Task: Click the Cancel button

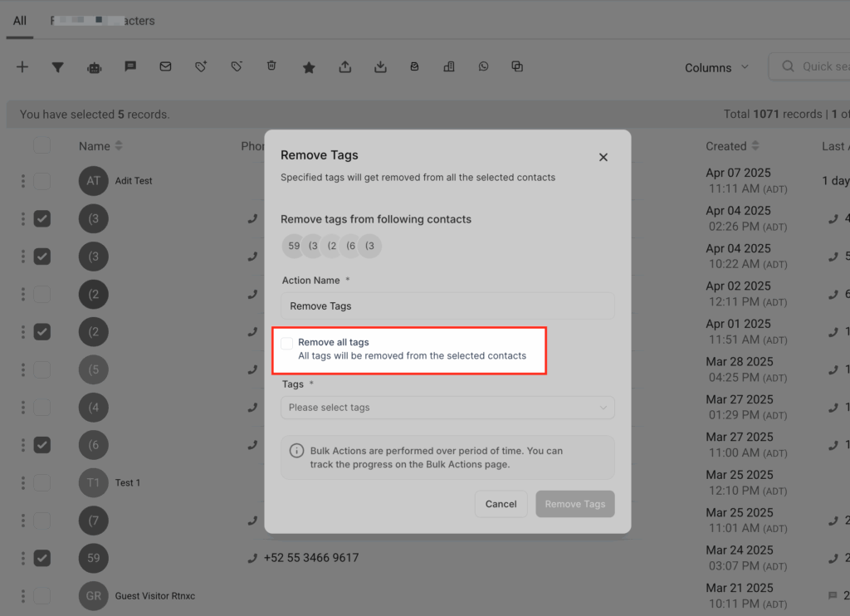Action: (501, 504)
